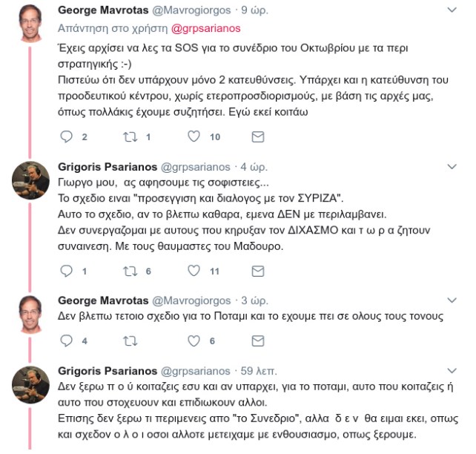Reply to Mavrotas's tweet with 4 replies
The width and height of the screenshot is (476, 454).
[x=66, y=340]
